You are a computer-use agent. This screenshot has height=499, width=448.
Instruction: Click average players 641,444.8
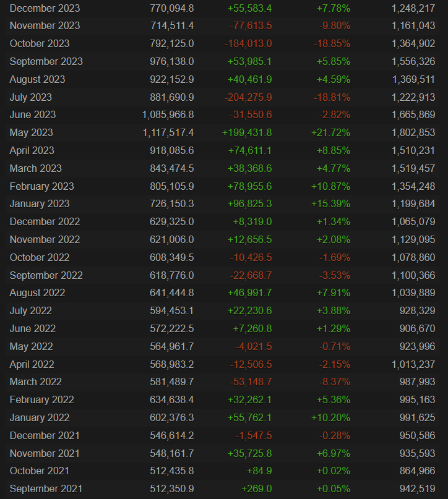point(172,292)
